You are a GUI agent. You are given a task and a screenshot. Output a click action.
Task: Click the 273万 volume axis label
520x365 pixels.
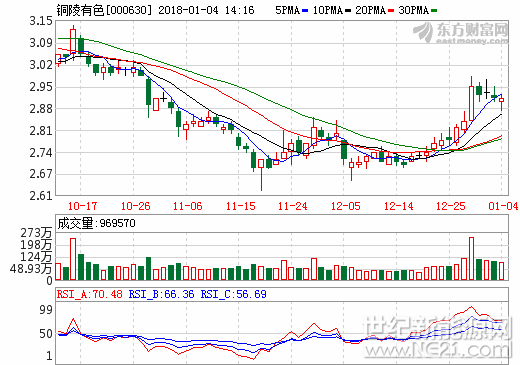click(36, 233)
